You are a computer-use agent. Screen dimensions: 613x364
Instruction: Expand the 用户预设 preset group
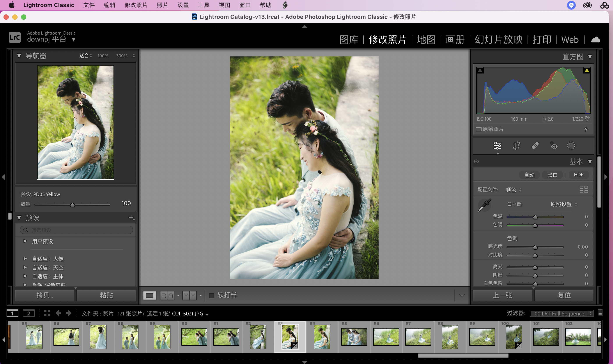pos(25,241)
